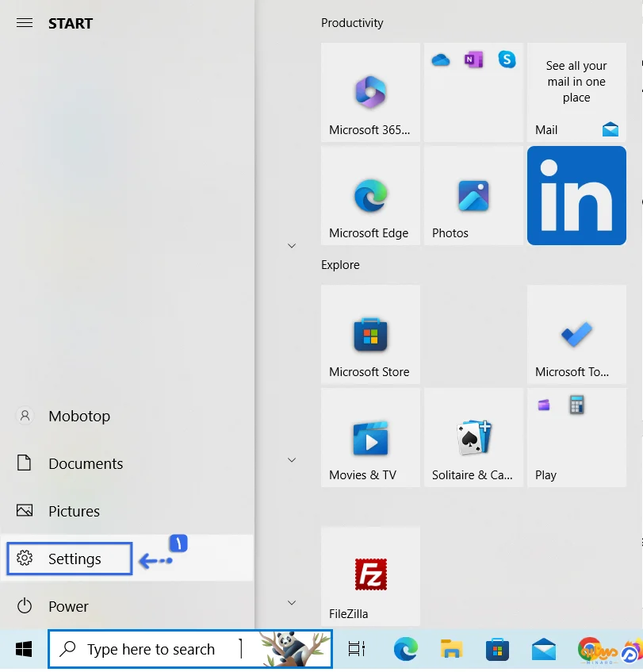Open the Mail tile
Viewport: 643px width, 672px height.
[576, 92]
